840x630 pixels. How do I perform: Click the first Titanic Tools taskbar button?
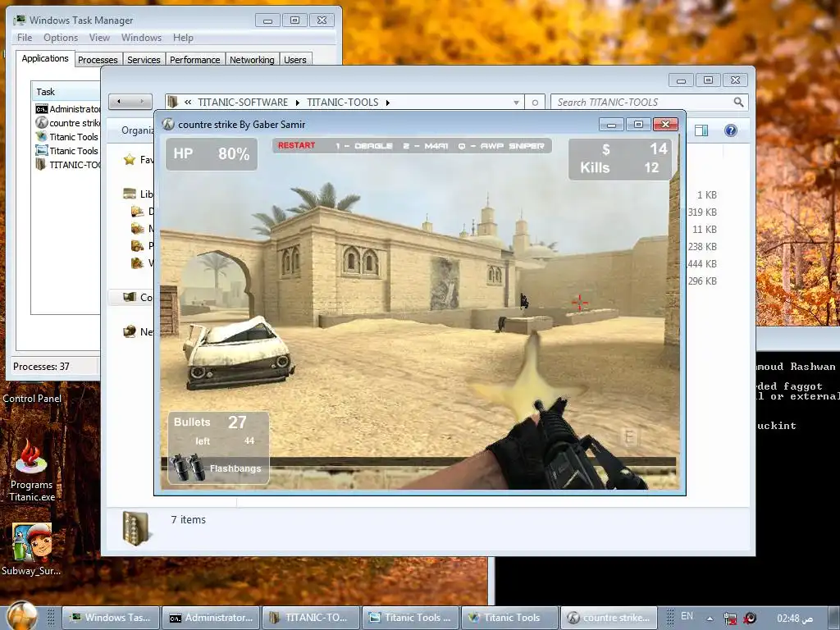[411, 618]
